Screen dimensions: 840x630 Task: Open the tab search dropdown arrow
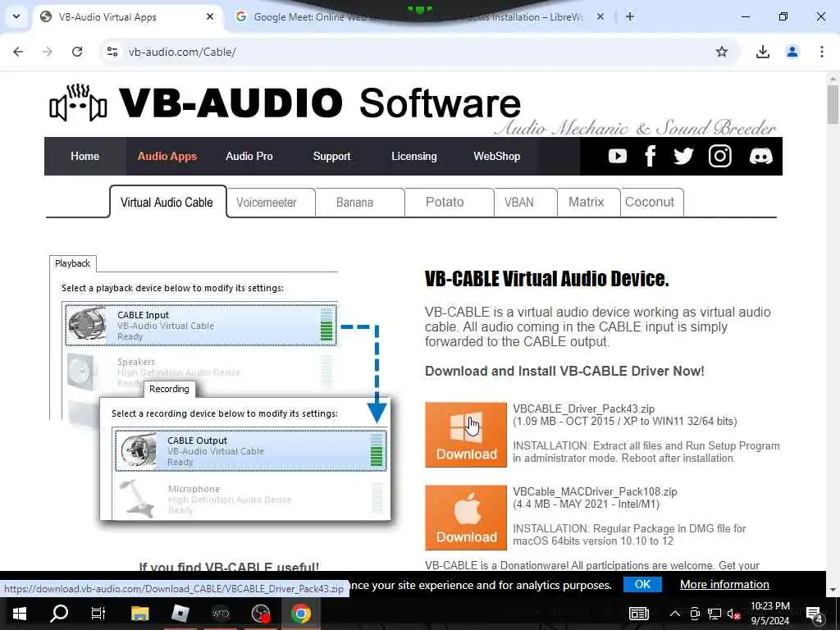point(16,16)
